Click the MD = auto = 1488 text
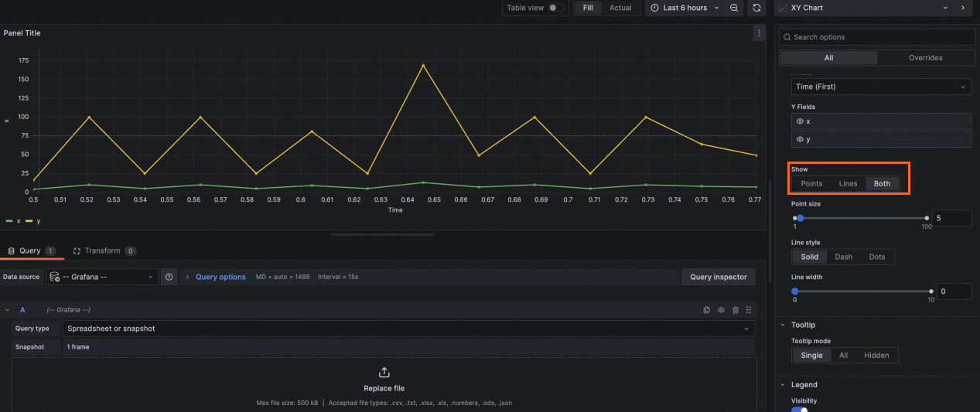 tap(282, 277)
